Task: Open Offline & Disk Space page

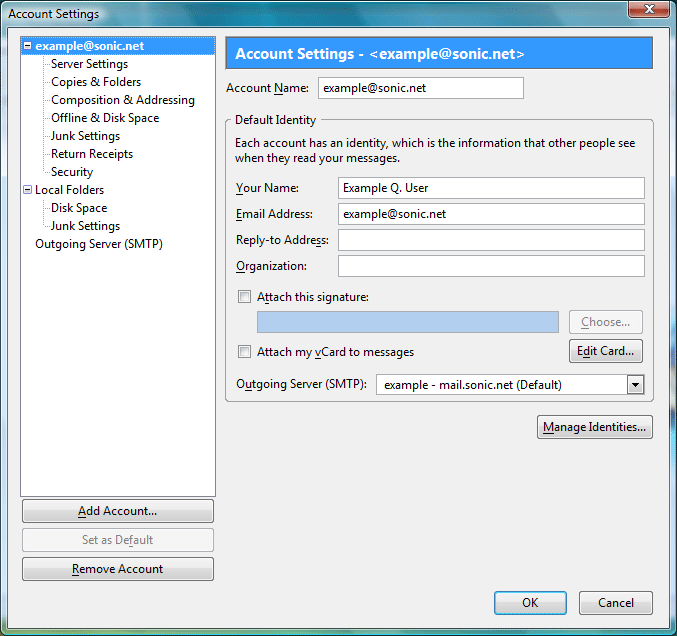Action: point(105,118)
